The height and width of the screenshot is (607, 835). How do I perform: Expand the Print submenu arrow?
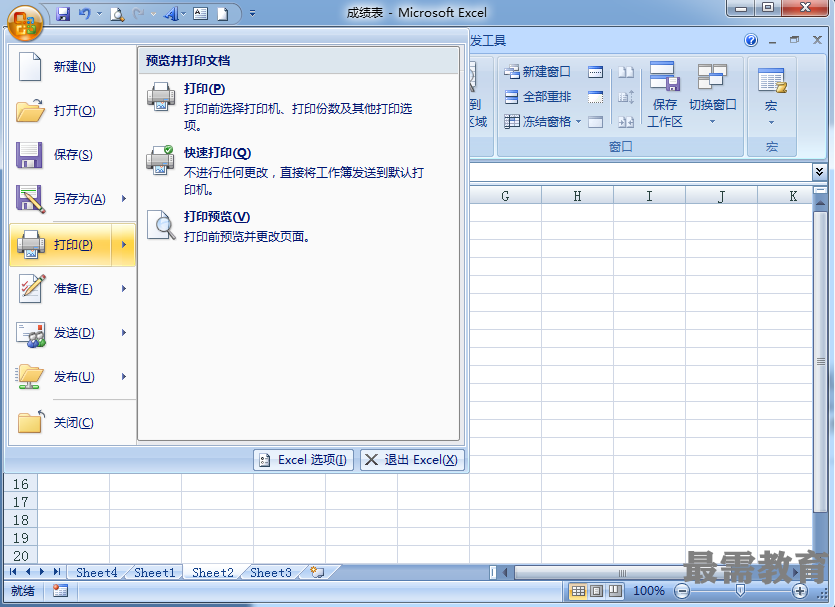[124, 245]
